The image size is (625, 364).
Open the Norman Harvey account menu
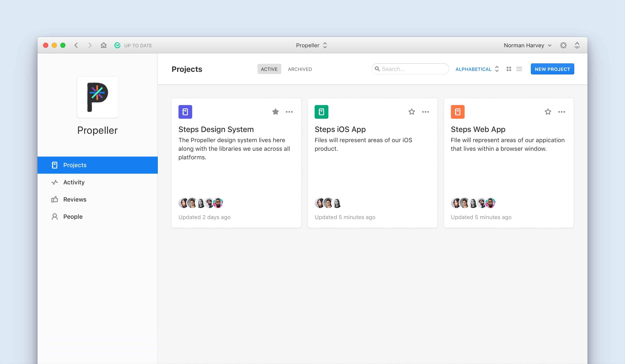click(x=528, y=45)
